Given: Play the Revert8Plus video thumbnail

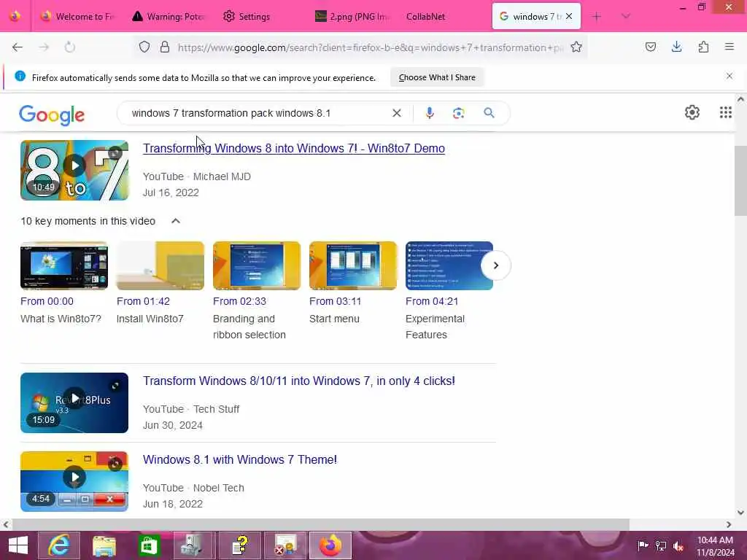Looking at the screenshot, I should point(74,402).
